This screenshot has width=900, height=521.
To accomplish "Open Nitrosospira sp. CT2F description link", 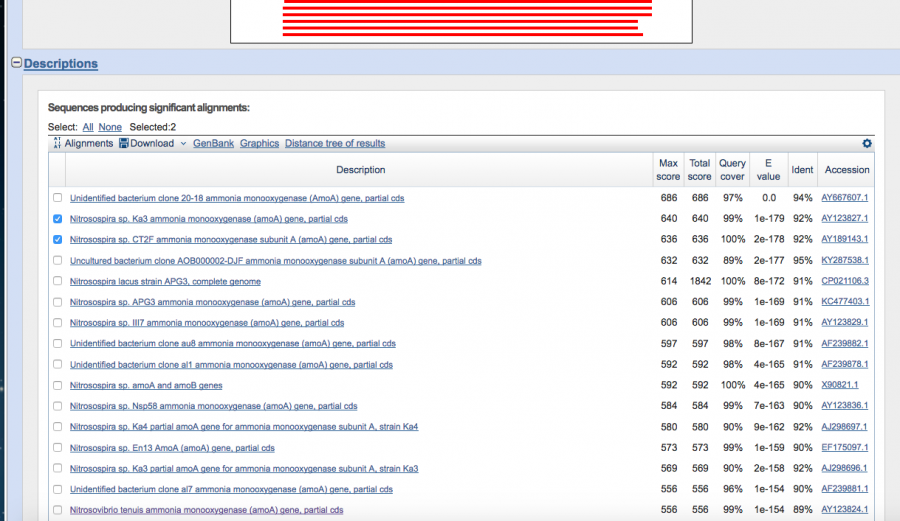I will point(231,239).
